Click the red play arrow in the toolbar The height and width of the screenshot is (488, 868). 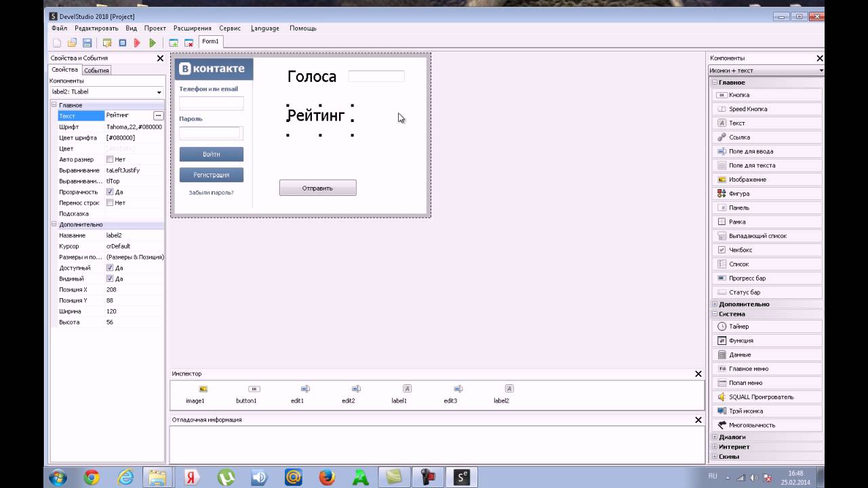pos(137,43)
